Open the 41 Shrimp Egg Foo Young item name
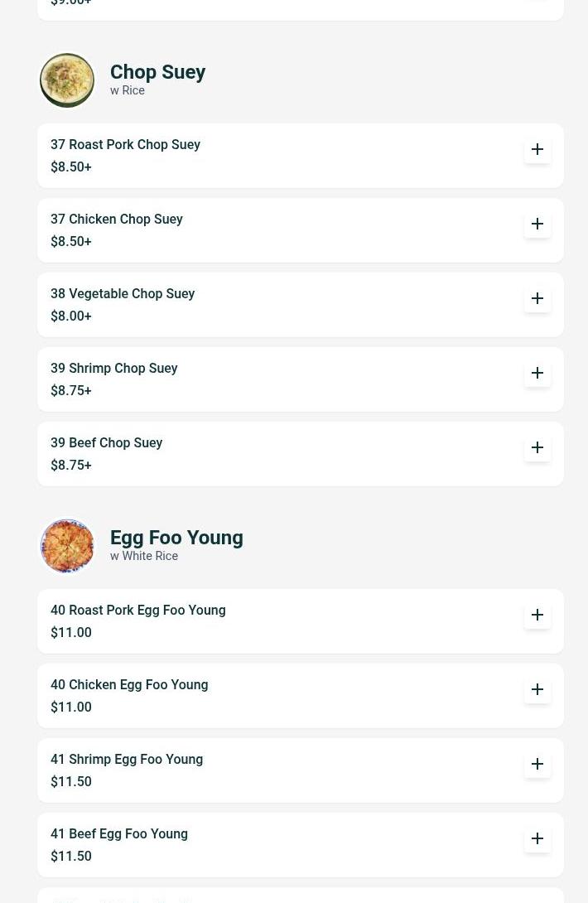 click(x=126, y=759)
